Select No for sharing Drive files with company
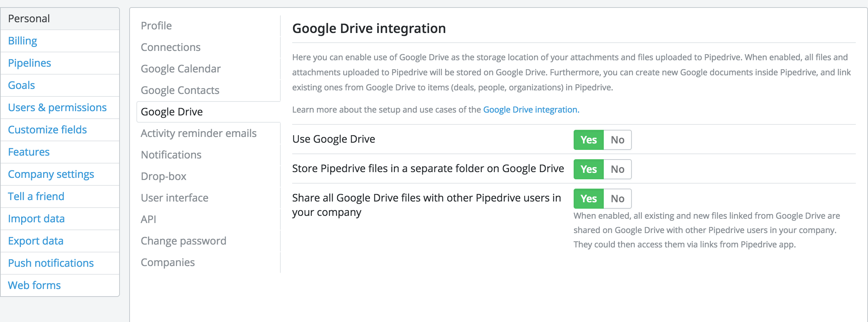The image size is (868, 322). point(617,199)
